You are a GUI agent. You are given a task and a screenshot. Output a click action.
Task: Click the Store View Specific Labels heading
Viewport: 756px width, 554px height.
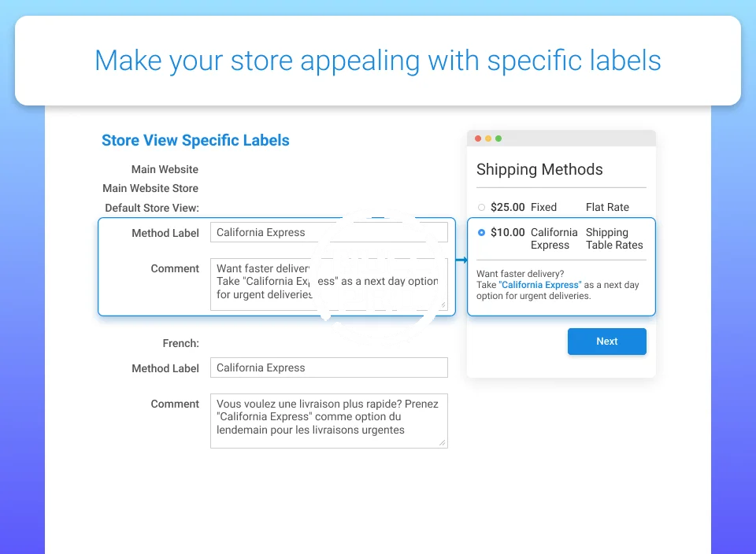click(195, 140)
